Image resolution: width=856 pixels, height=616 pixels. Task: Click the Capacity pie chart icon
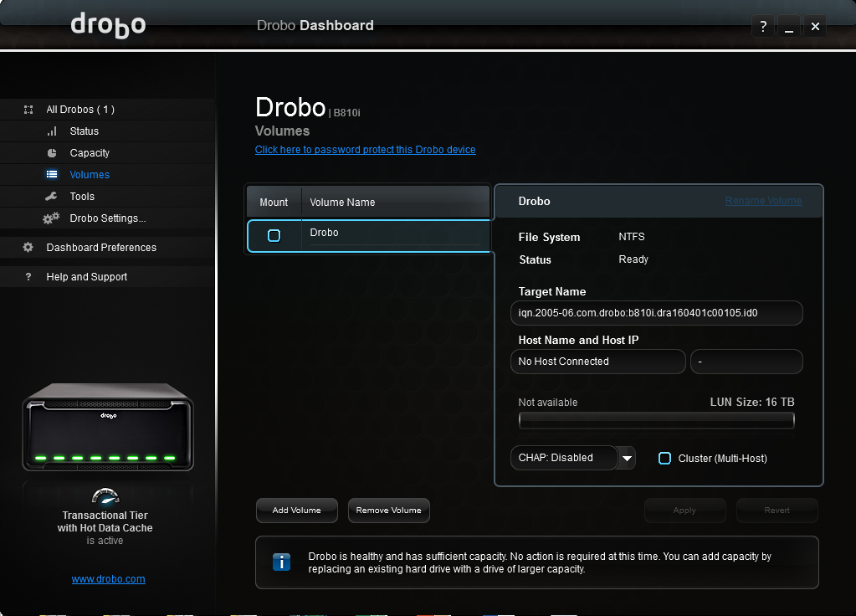pos(52,153)
